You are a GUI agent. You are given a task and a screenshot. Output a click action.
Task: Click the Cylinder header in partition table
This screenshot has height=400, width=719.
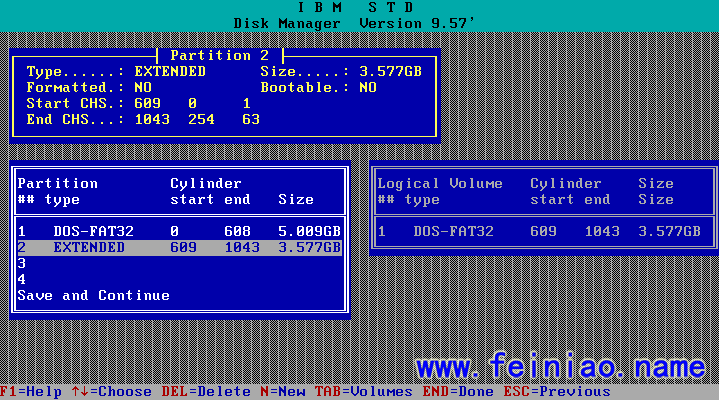click(x=206, y=183)
